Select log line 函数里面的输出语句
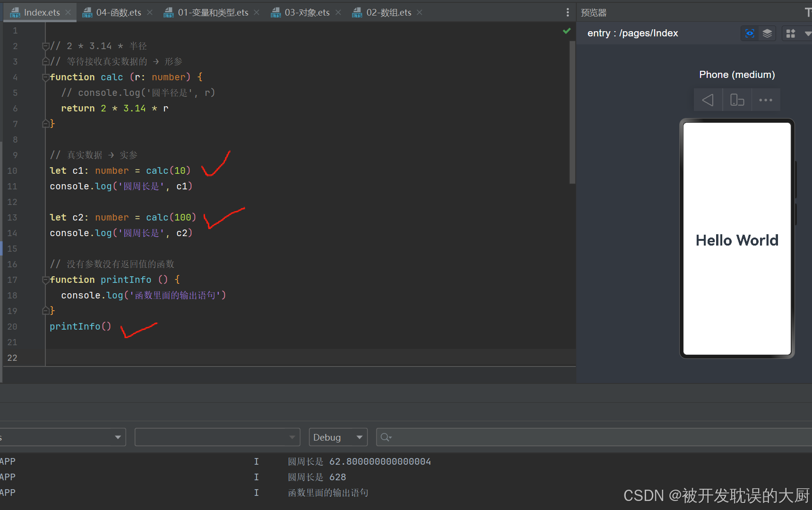 328,493
